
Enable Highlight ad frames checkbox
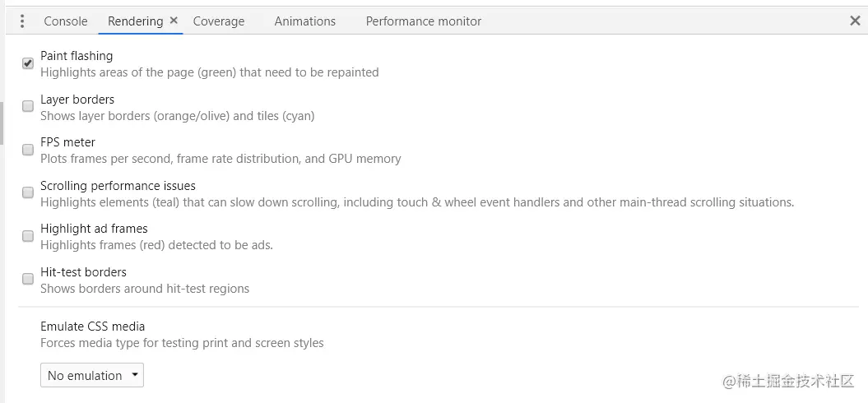(x=28, y=236)
